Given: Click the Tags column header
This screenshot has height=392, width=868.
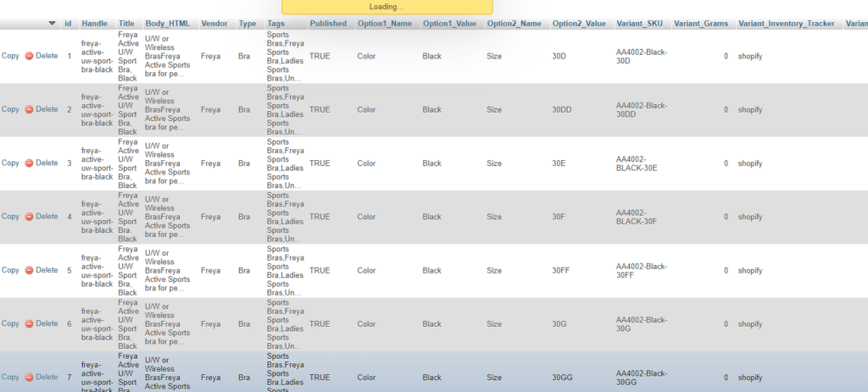Looking at the screenshot, I should pos(276,24).
